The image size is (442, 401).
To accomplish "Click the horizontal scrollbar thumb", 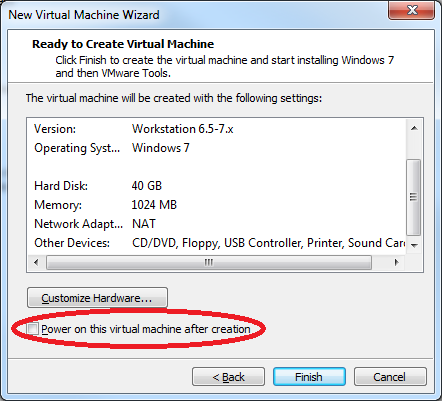I will [x=209, y=263].
